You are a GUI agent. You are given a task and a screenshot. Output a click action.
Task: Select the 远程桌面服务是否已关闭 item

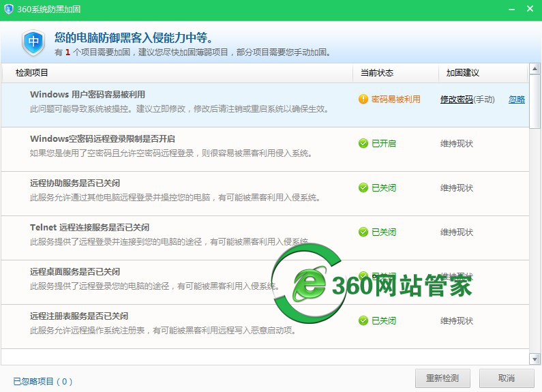click(x=265, y=282)
